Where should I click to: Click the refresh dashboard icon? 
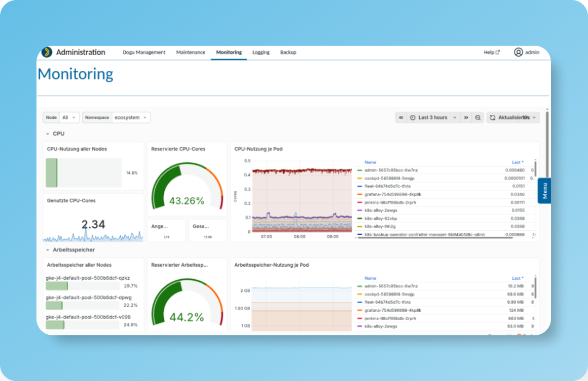tap(493, 118)
